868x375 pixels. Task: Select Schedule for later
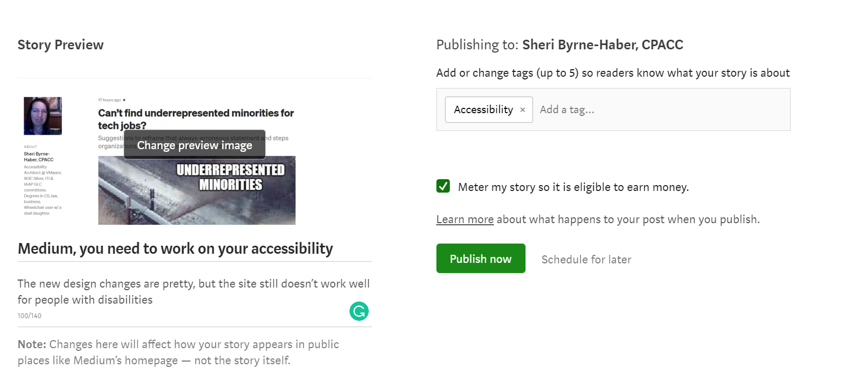click(x=586, y=260)
